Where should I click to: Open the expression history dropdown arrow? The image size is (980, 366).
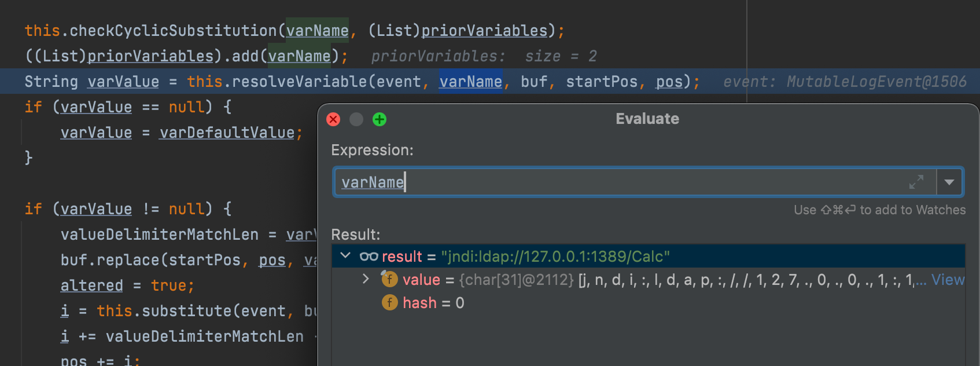[949, 182]
